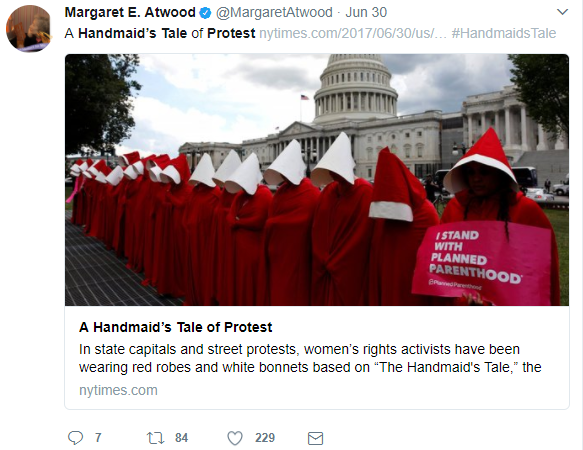Screen dimensions: 583x450
Task: Like the tweet with the heart icon
Action: 235,438
